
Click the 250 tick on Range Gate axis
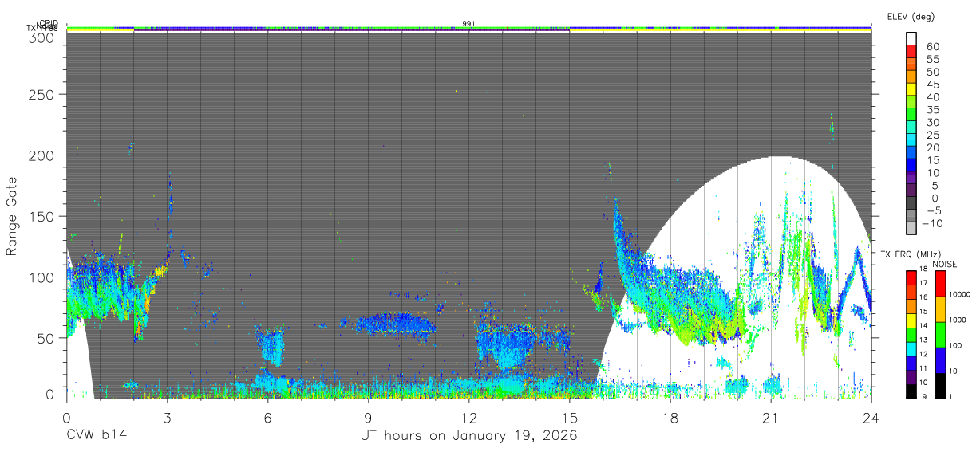[x=43, y=95]
